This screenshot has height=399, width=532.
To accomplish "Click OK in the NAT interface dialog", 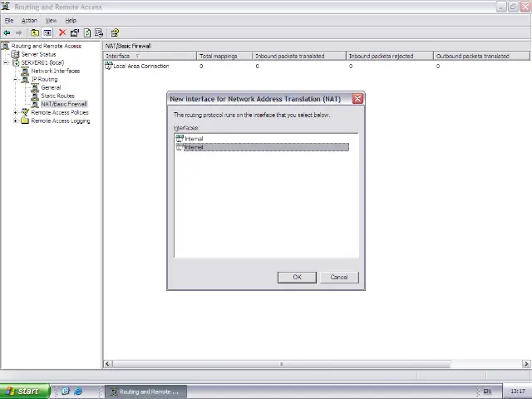I will coord(298,277).
